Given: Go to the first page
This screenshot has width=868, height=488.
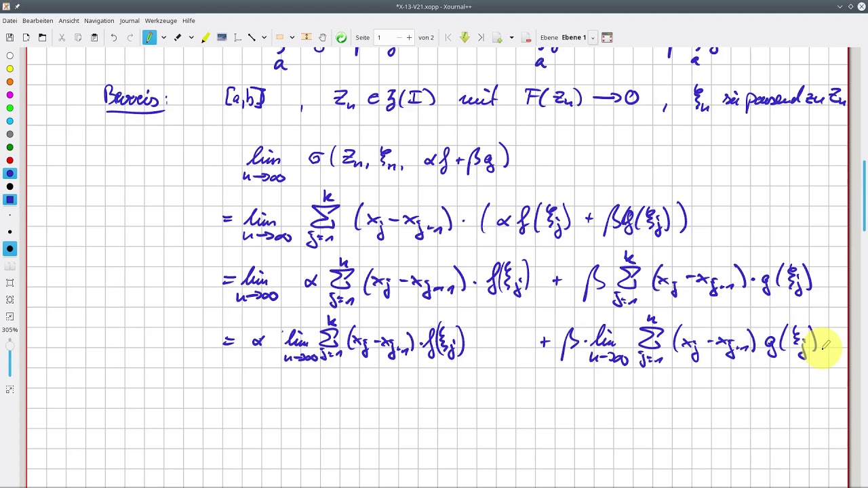Looking at the screenshot, I should pyautogui.click(x=448, y=37).
